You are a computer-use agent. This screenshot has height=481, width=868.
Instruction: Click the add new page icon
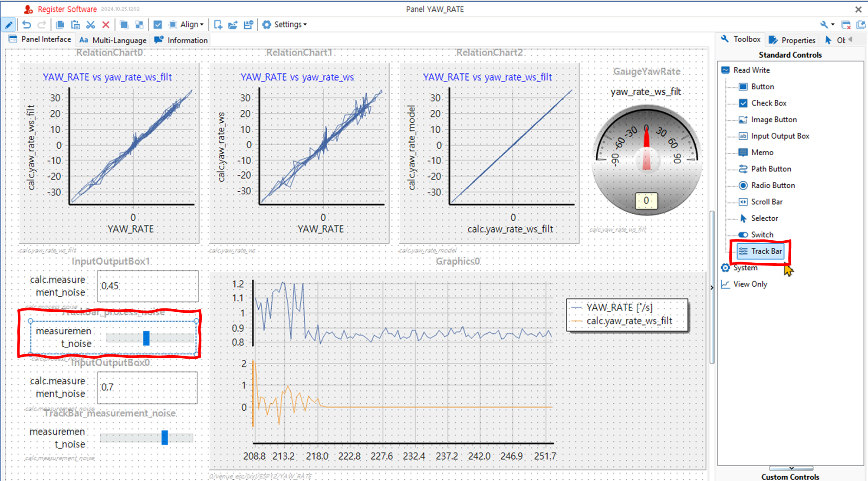[218, 25]
